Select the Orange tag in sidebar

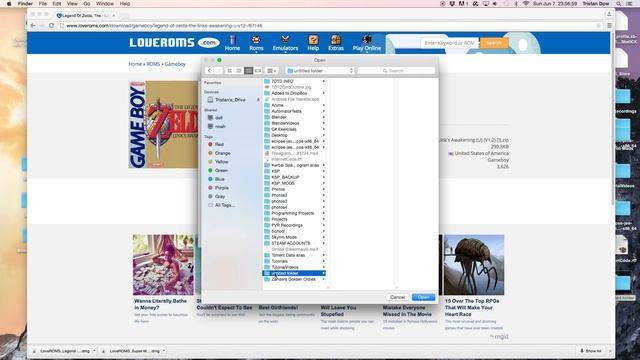222,153
